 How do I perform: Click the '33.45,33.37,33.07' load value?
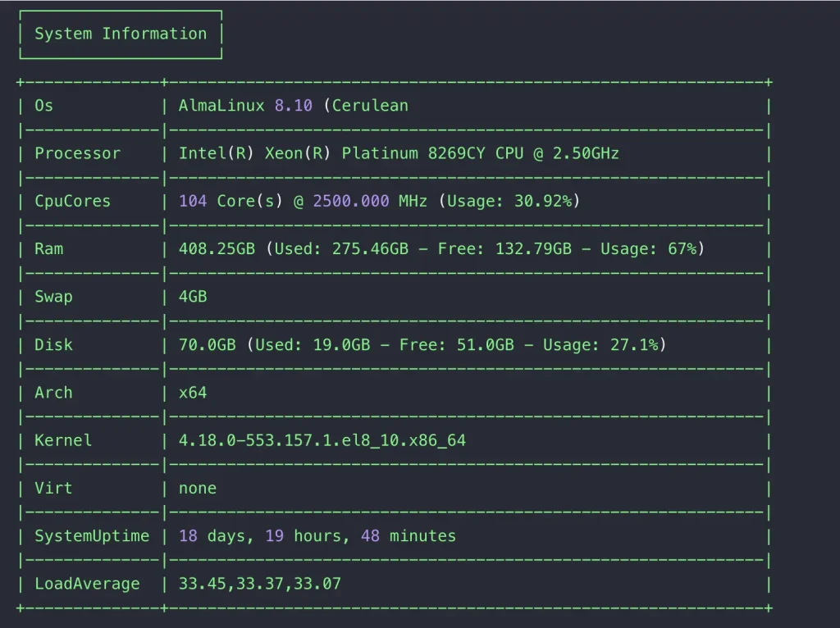tap(260, 584)
